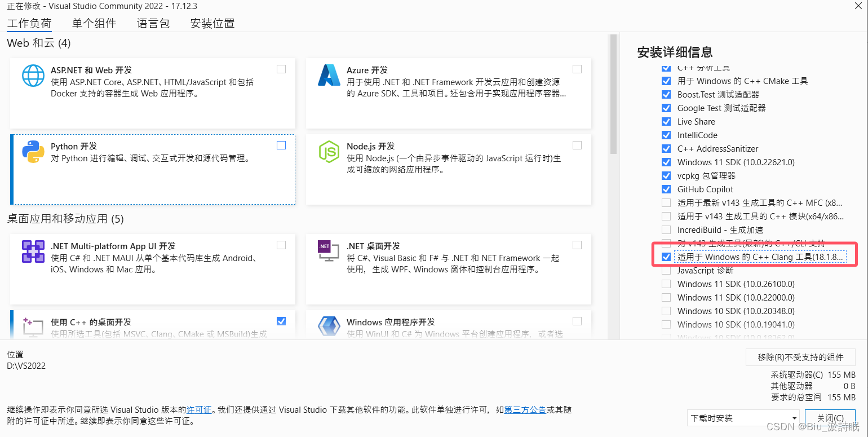868x437 pixels.
Task: Open the 第三方公告 link
Action: [525, 410]
